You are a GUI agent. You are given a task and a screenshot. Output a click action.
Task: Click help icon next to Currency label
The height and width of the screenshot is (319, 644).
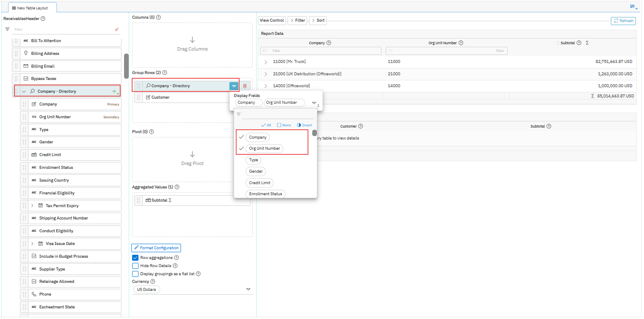(153, 282)
